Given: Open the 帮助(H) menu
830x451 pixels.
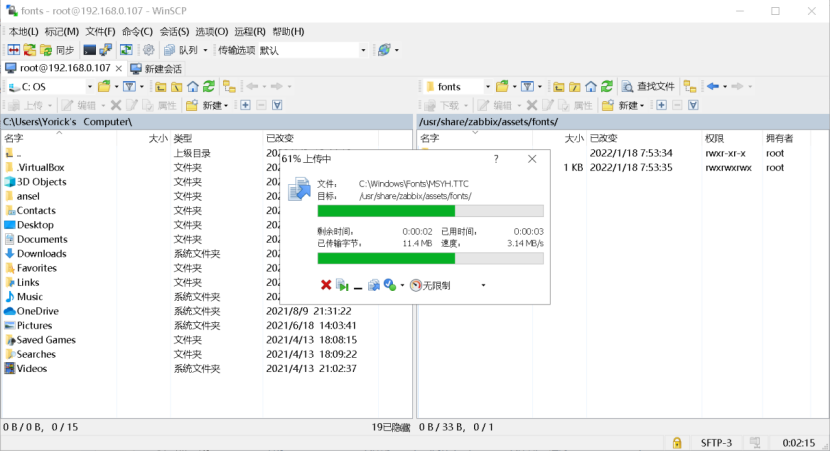Looking at the screenshot, I should (x=288, y=32).
